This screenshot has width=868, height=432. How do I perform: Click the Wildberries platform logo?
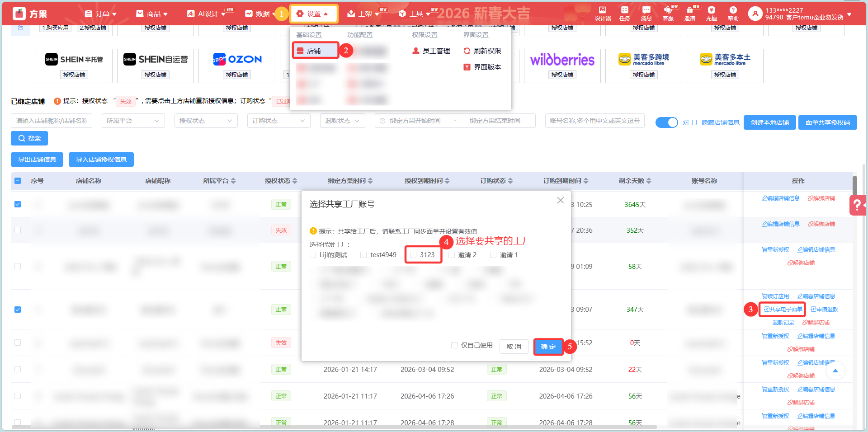tap(562, 60)
